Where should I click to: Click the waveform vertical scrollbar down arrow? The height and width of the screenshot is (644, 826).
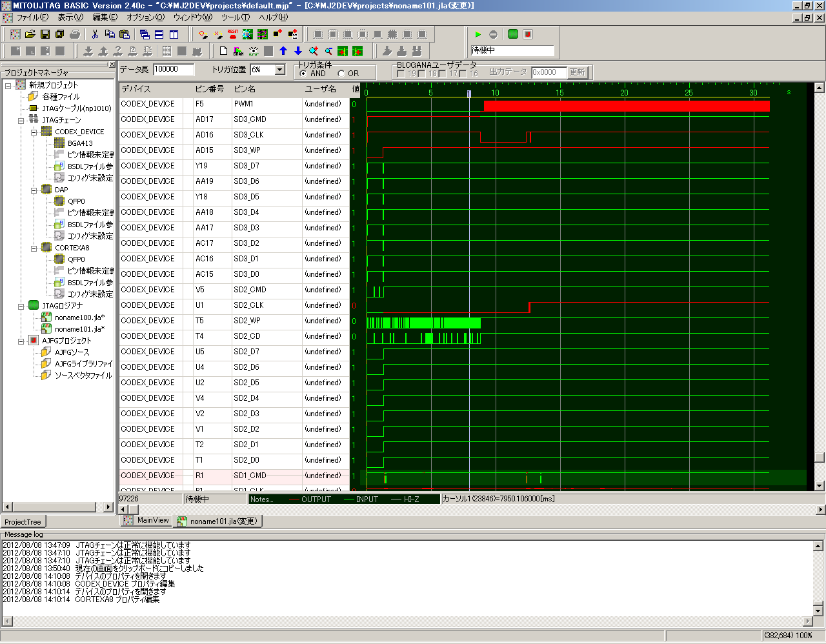(820, 486)
